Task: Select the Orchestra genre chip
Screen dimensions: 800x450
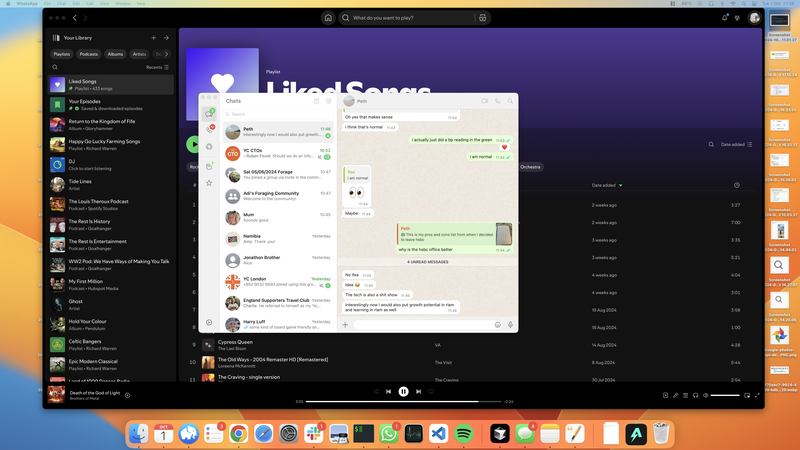Action: (x=531, y=167)
